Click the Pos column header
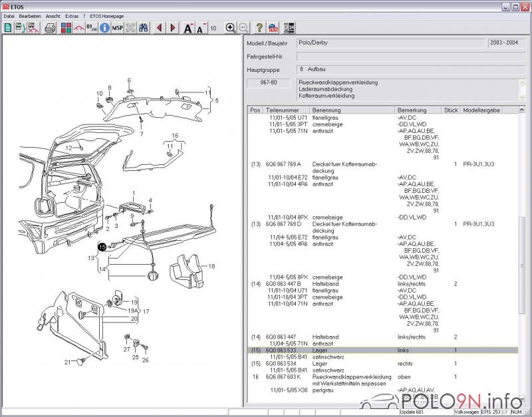Viewport: 532px width, 417px height. [255, 110]
